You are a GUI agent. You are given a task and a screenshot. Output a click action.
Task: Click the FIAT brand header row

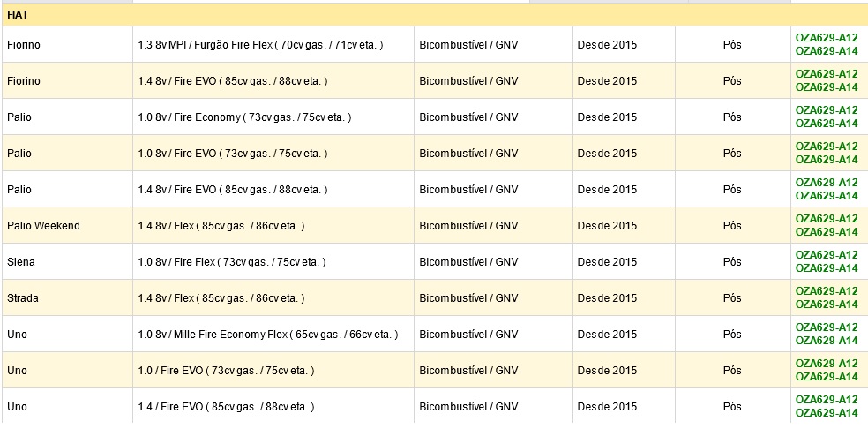tap(435, 15)
